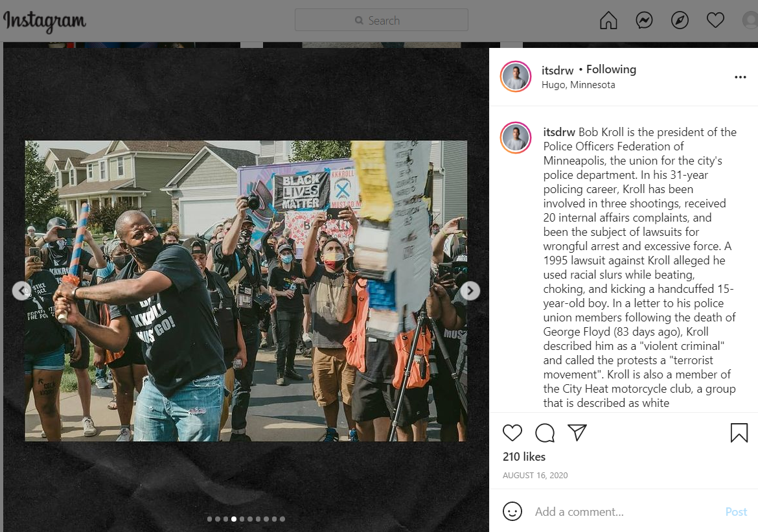
Task: Share post via paper plane icon
Action: [577, 432]
